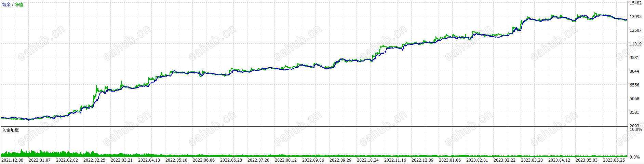
Task: Select the 2022.02.02 date label
Action: tap(67, 160)
